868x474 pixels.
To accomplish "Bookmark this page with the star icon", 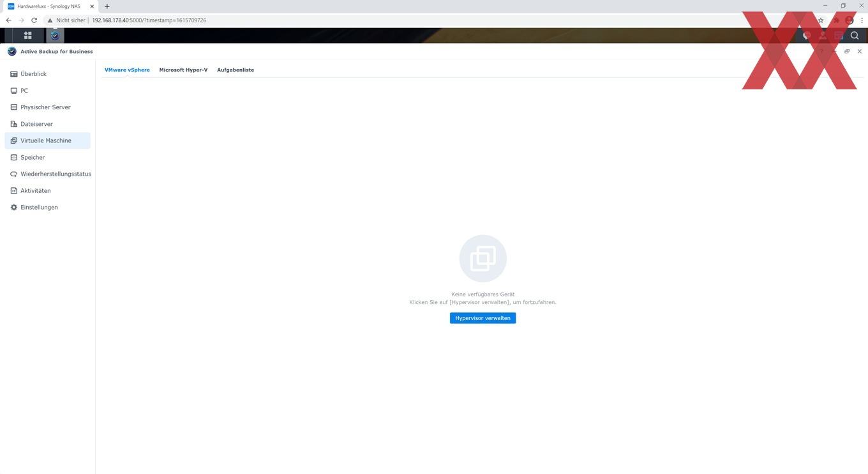I will 821,20.
